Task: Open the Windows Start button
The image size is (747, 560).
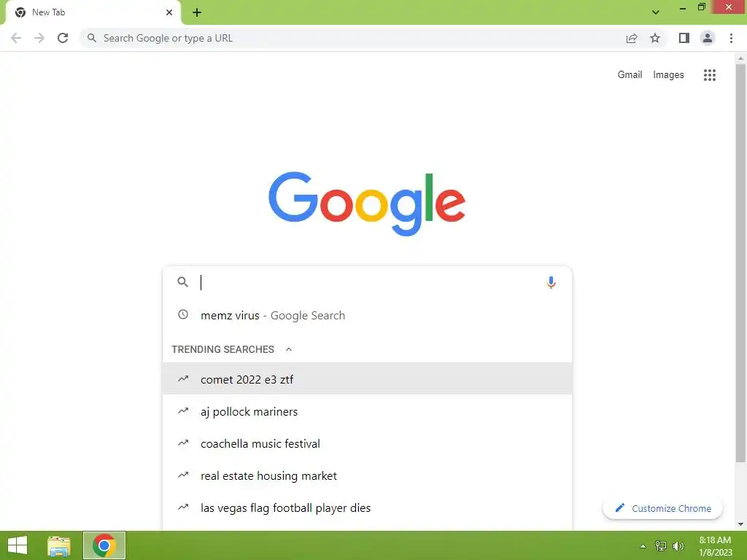Action: tap(18, 545)
